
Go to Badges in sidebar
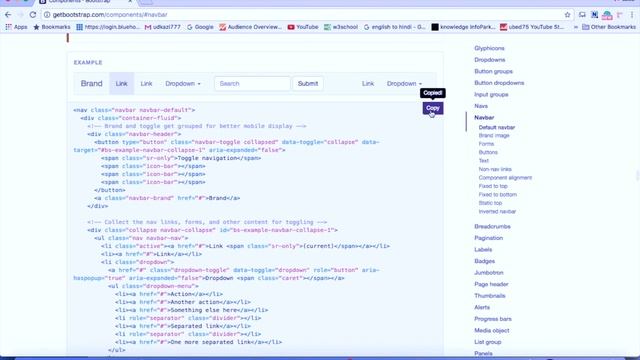(484, 261)
